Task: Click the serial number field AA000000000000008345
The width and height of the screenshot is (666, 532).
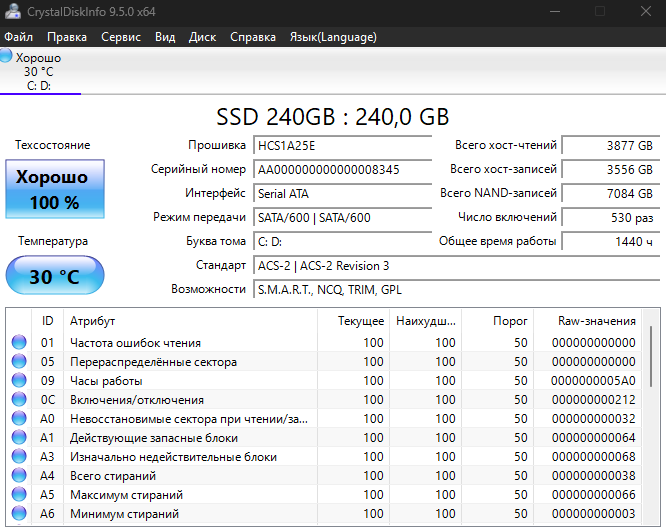Action: (342, 169)
